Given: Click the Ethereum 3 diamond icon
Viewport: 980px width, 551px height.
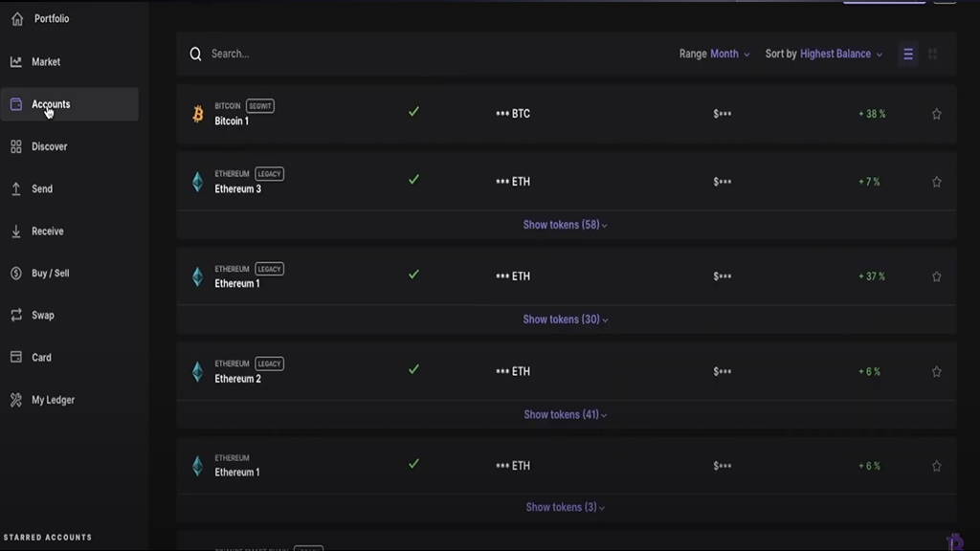Looking at the screenshot, I should tap(198, 182).
